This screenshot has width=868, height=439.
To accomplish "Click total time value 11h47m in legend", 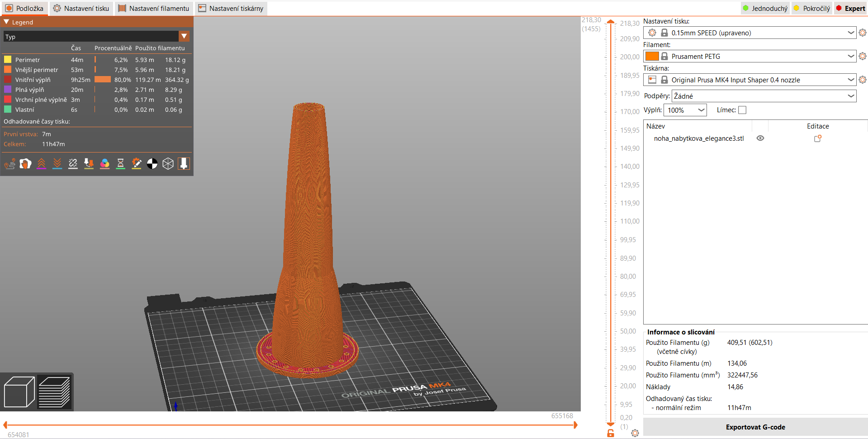I will [53, 144].
